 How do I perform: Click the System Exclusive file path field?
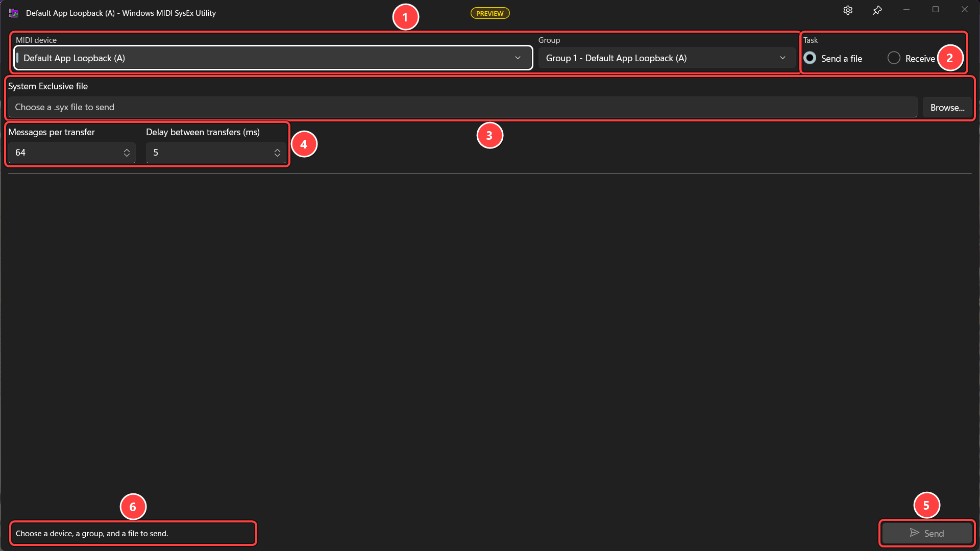pyautogui.click(x=462, y=107)
